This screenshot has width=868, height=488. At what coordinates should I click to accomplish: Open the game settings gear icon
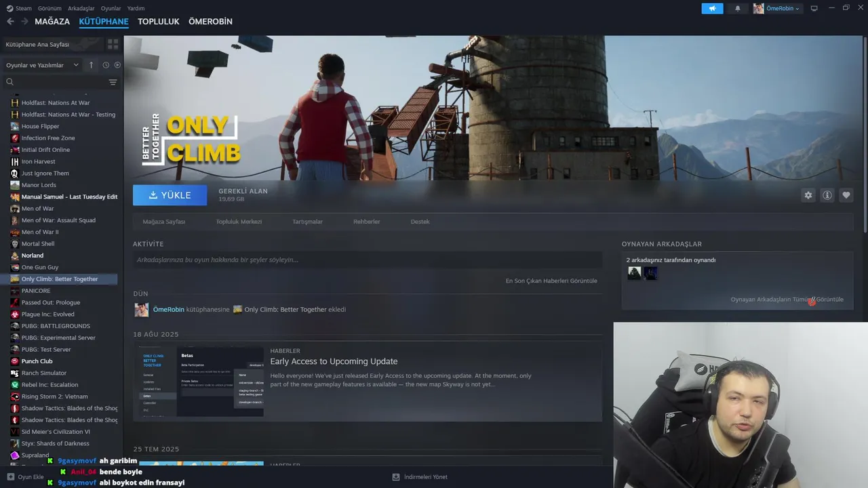point(808,195)
